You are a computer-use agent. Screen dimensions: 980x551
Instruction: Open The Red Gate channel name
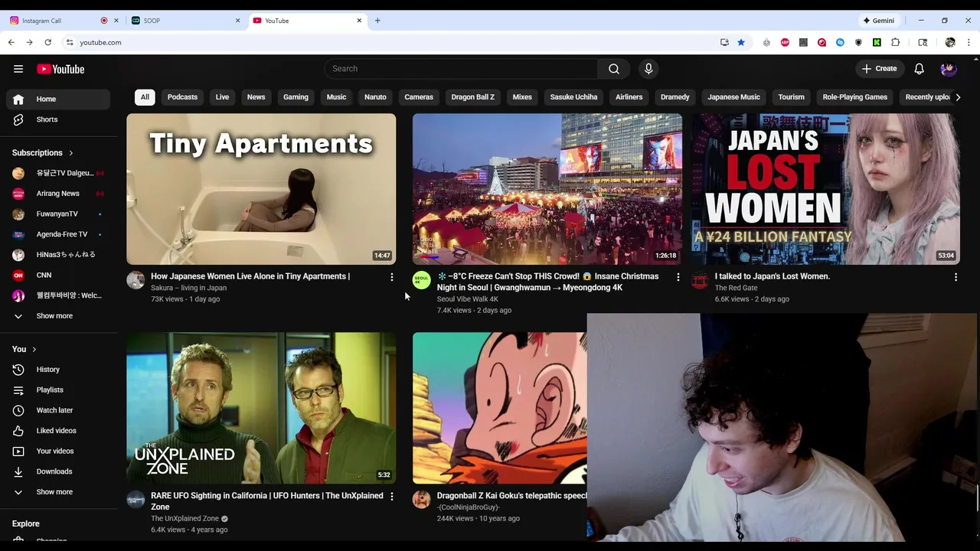(x=736, y=288)
